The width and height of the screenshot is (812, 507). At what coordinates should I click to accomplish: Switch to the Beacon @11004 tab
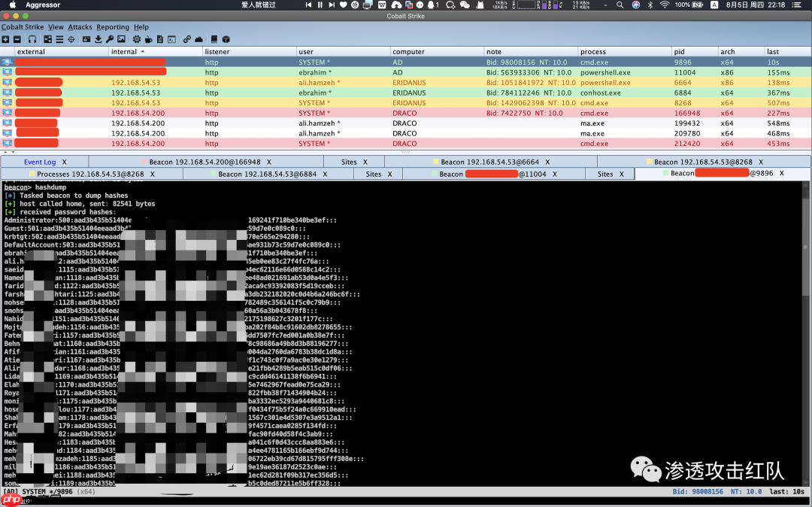(492, 174)
